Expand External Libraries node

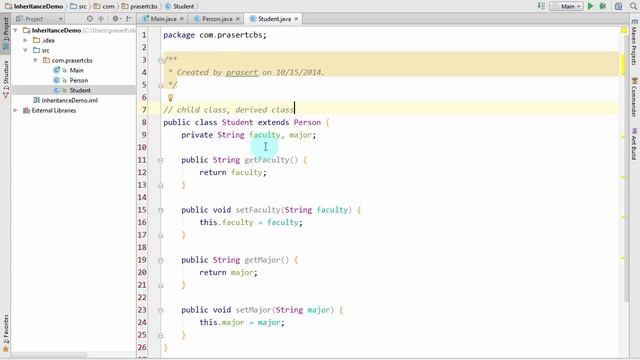click(16, 110)
